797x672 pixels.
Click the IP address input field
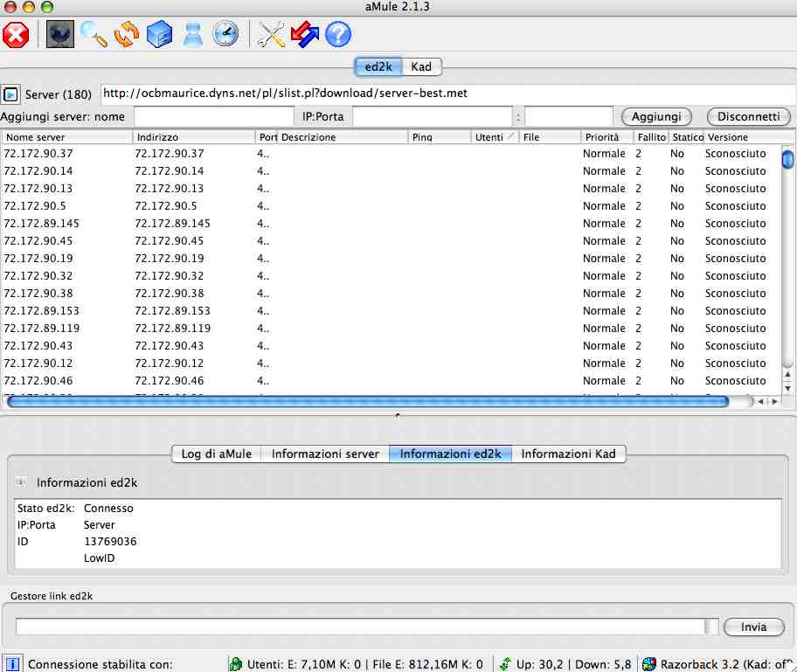432,116
